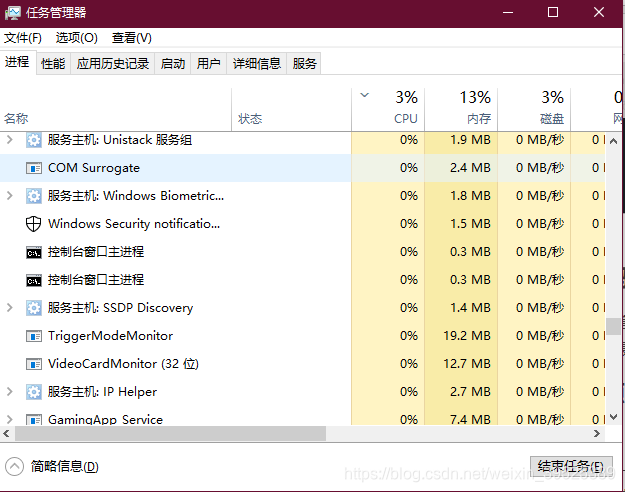Screen dimensions: 625x492
Task: Click the IP Helper service gear icon
Action: pyautogui.click(x=34, y=392)
